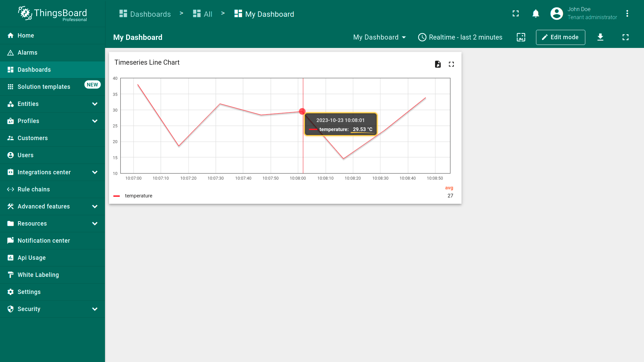Open the Alarms sidebar item
Viewport: 644px width, 362px height.
pyautogui.click(x=28, y=53)
